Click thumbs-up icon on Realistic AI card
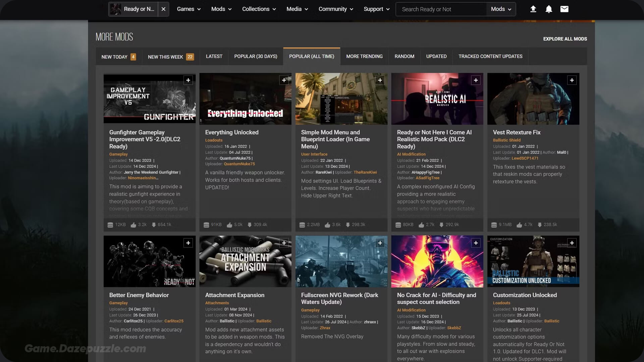The height and width of the screenshot is (362, 644). (421, 225)
